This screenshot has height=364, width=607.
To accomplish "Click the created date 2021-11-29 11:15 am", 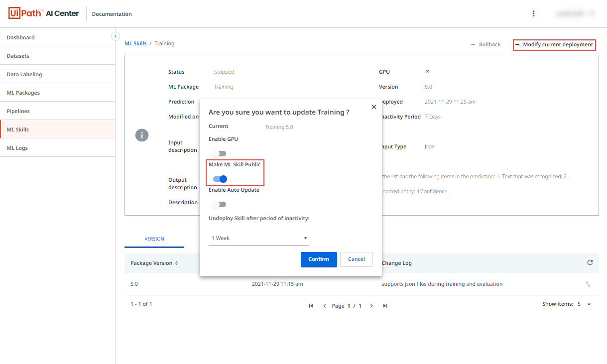I will point(277,284).
